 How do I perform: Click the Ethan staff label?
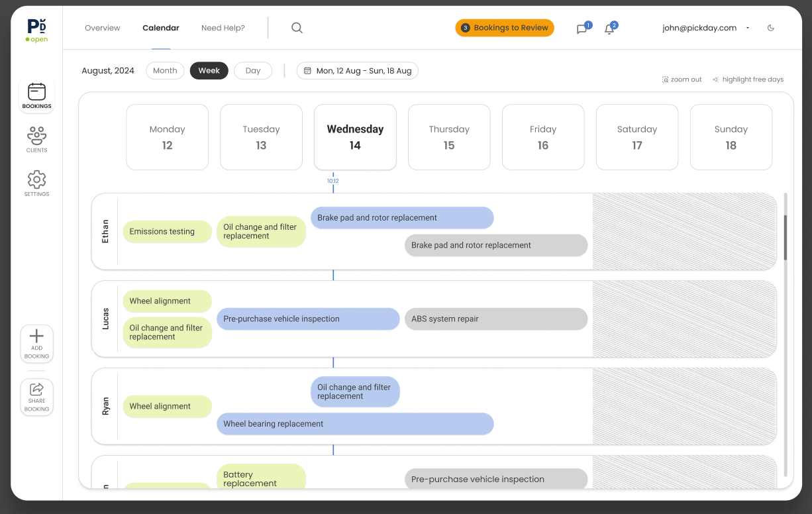point(105,232)
